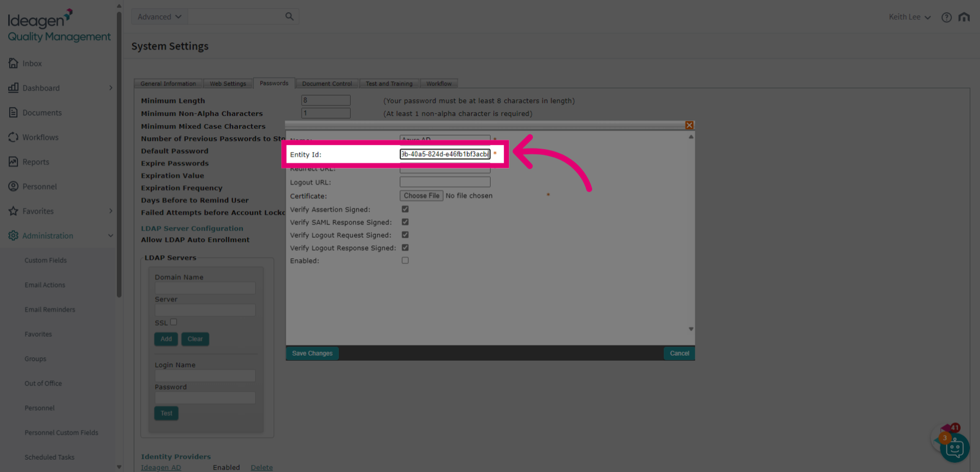Click the search magnifier icon

pyautogui.click(x=289, y=16)
